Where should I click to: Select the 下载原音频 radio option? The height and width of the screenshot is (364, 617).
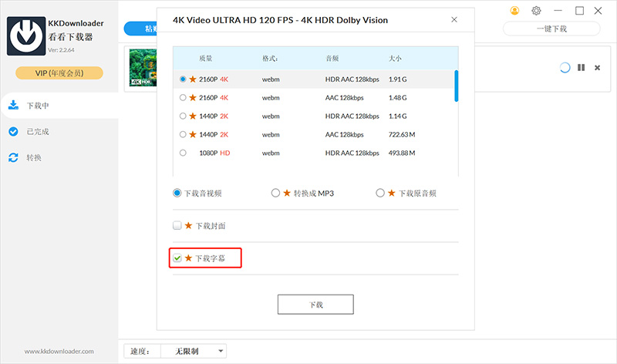pos(379,193)
